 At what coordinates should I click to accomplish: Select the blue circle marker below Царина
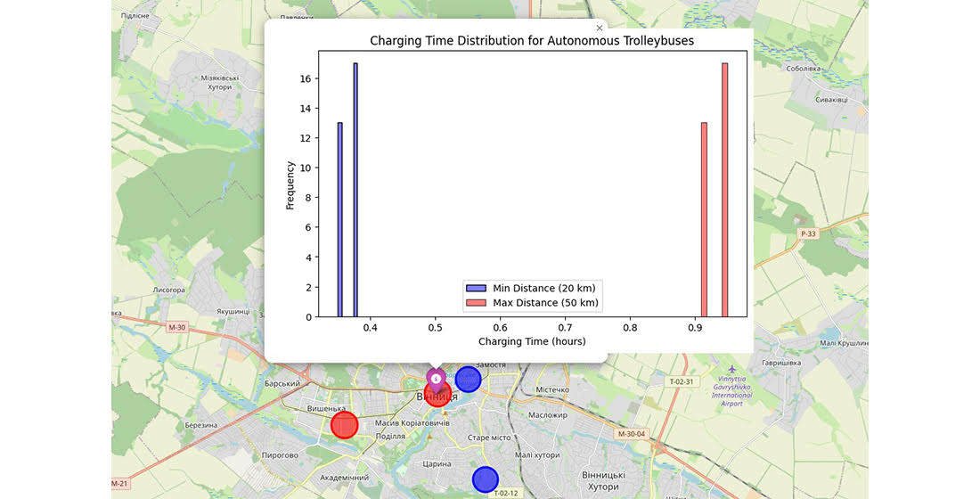(485, 479)
